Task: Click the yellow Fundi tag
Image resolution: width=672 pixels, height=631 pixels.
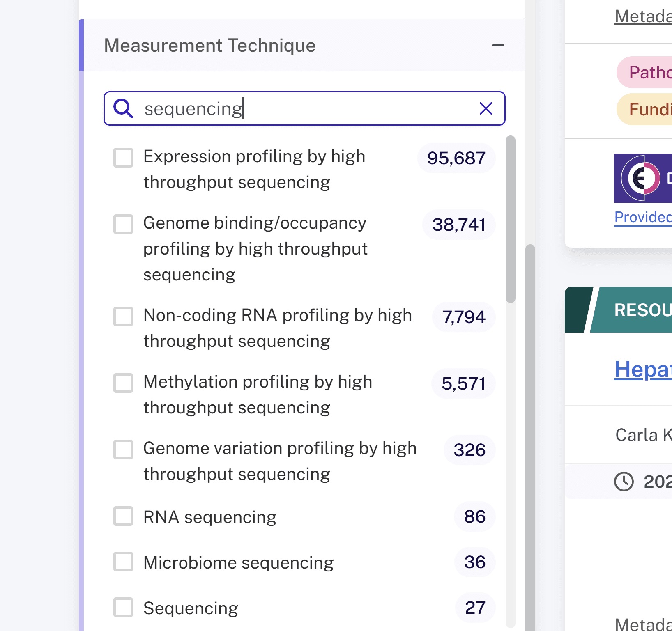Action: click(645, 109)
